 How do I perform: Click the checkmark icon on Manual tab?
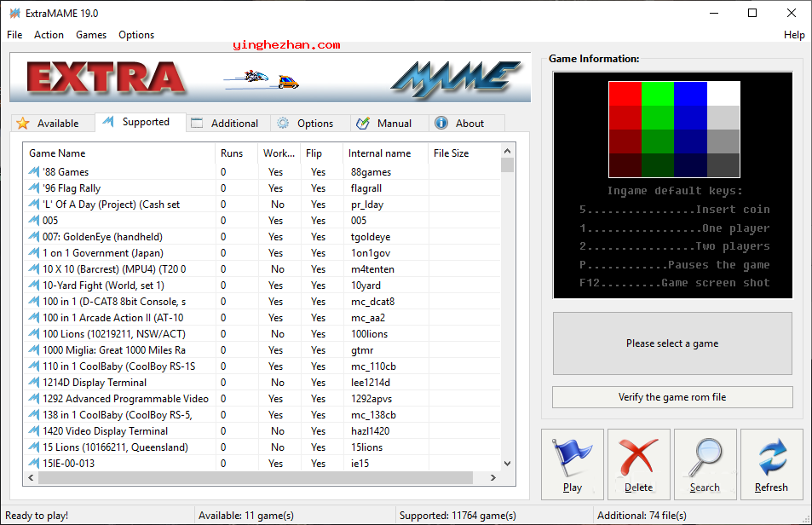pyautogui.click(x=363, y=124)
